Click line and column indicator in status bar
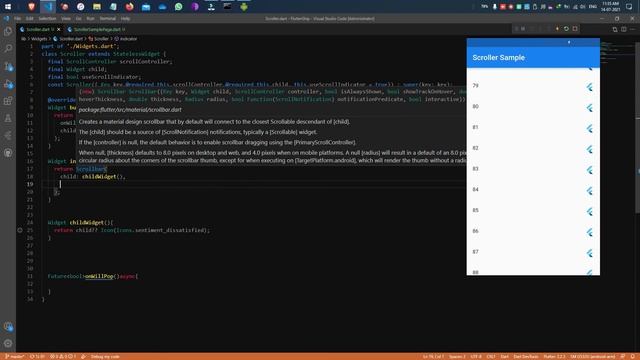This screenshot has width=640, height=360. click(433, 356)
